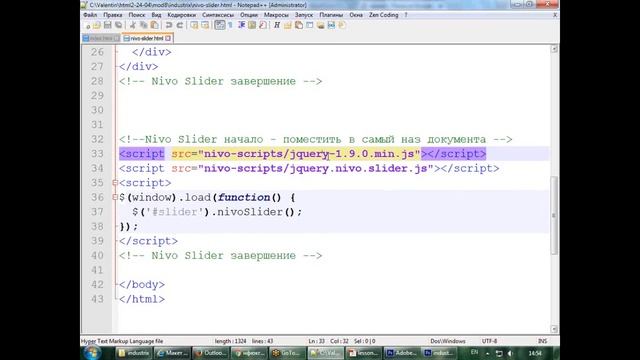
Task: Click the 'length : 1324' status bar entry
Action: [231, 341]
